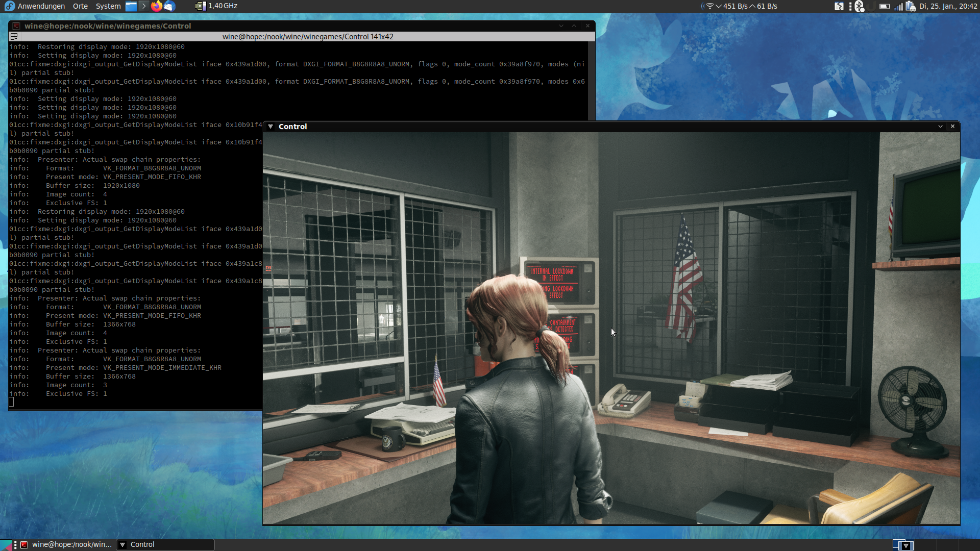The height and width of the screenshot is (551, 980).
Task: Open the System menu
Action: [108, 6]
